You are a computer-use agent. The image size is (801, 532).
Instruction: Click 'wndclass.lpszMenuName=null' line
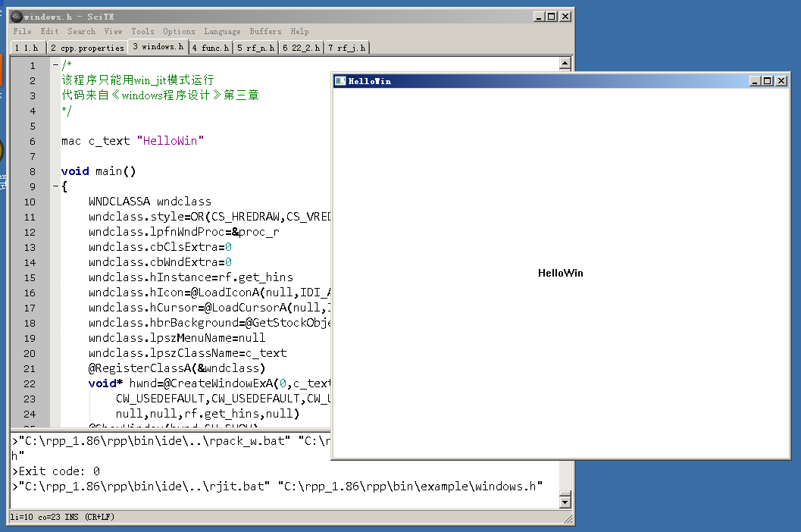[x=177, y=338]
